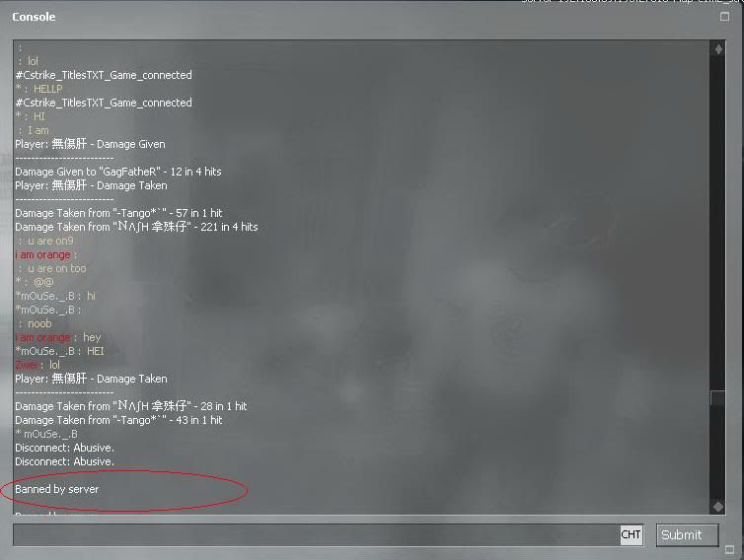Focus the console command input field

(316, 535)
